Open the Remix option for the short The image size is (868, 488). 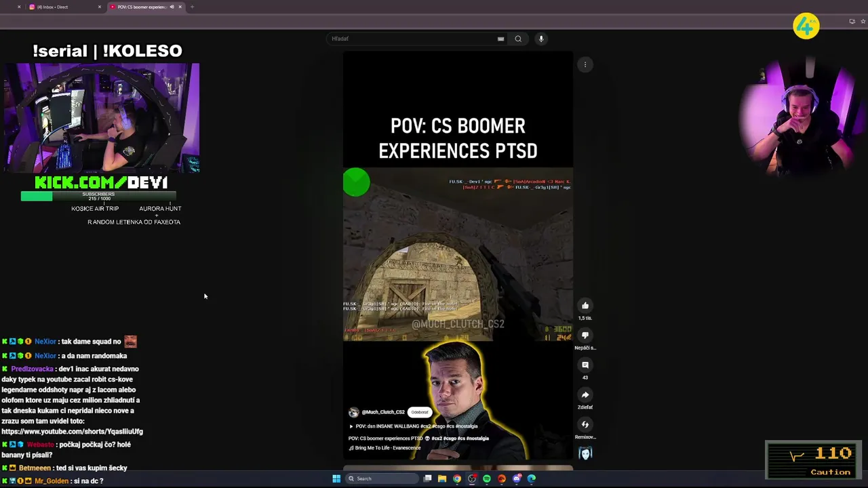[x=585, y=425]
